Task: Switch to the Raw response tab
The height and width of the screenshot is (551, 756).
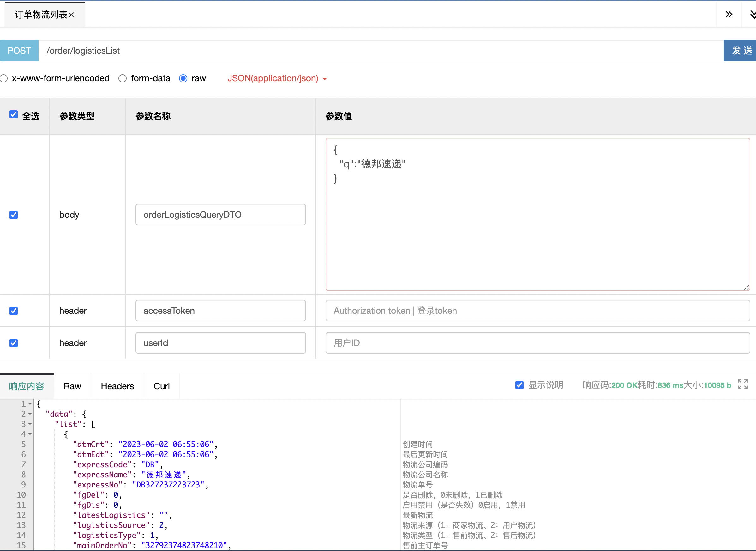Action: tap(72, 386)
